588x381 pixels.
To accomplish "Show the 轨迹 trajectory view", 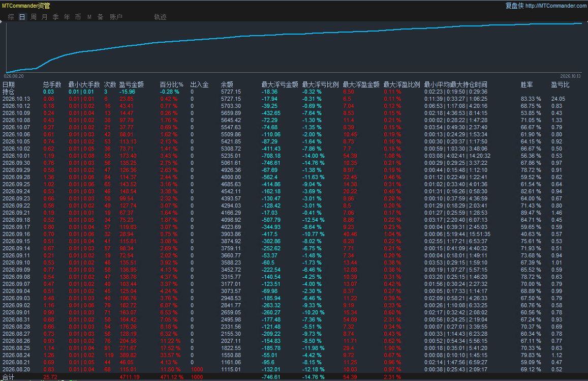I will (x=160, y=17).
